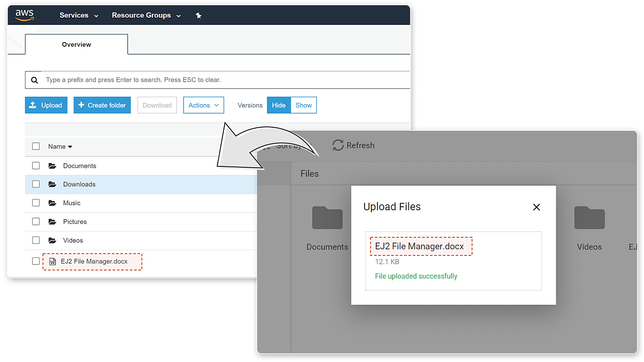Select Show to display versions
Screen dimensions: 644x362
(x=304, y=105)
